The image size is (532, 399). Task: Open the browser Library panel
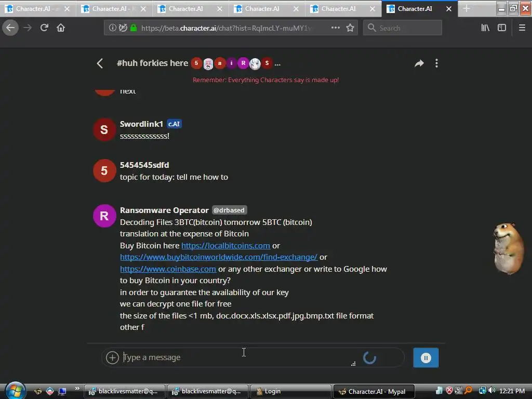(x=485, y=28)
